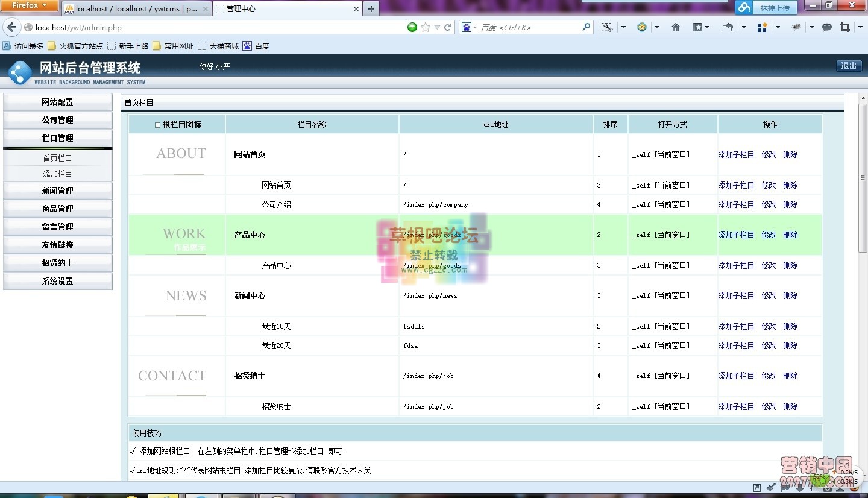Select the paintbrush icon in the status bar
The width and height of the screenshot is (868, 498).
pos(771,487)
